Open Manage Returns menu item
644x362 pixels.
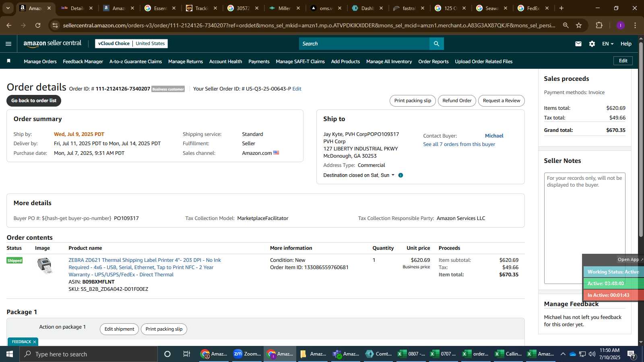click(186, 62)
